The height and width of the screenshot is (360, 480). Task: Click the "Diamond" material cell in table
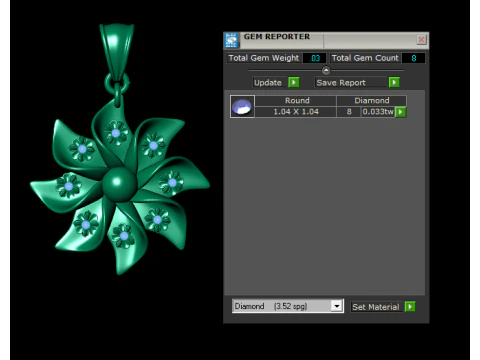coord(372,101)
